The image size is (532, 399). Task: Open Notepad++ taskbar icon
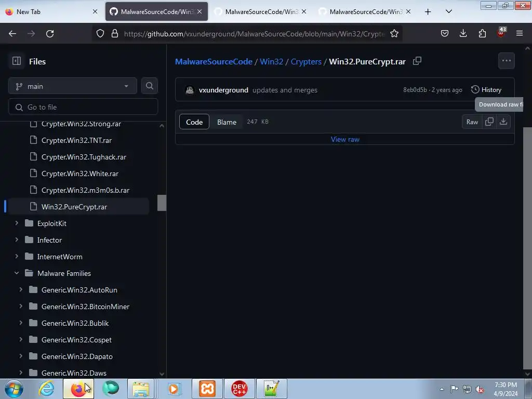pos(271,389)
